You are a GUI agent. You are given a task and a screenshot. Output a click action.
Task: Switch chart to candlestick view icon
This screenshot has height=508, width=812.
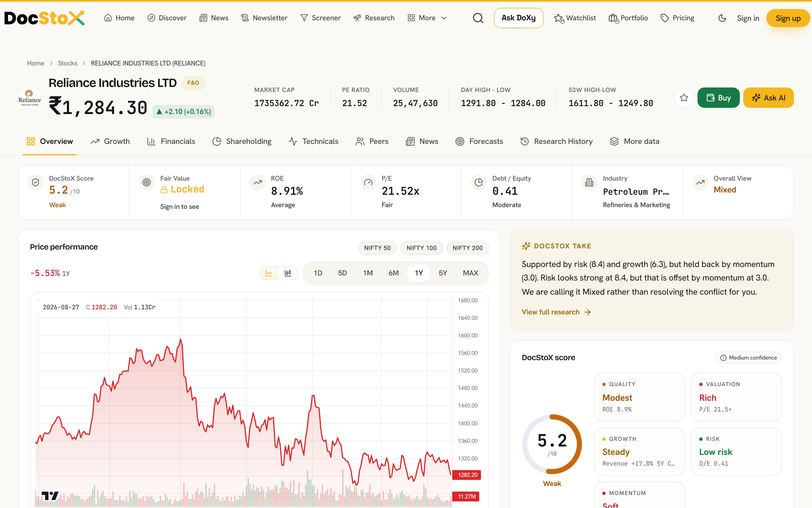(288, 273)
